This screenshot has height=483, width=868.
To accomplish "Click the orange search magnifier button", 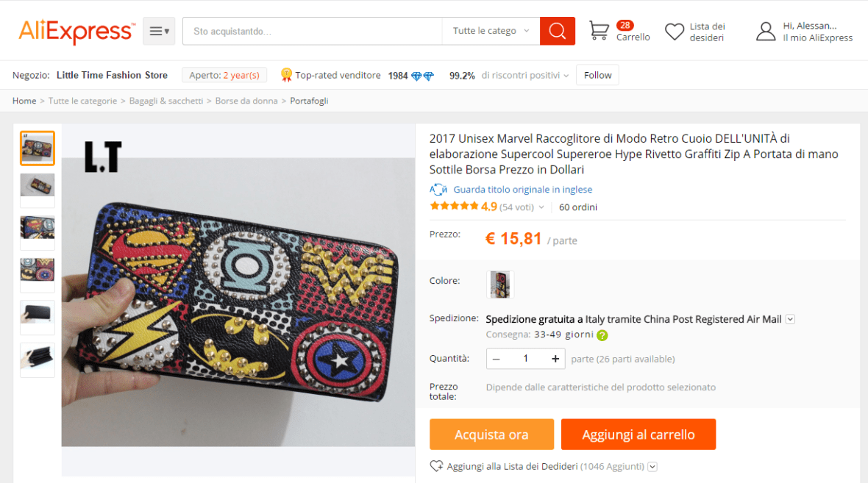I will coord(557,31).
